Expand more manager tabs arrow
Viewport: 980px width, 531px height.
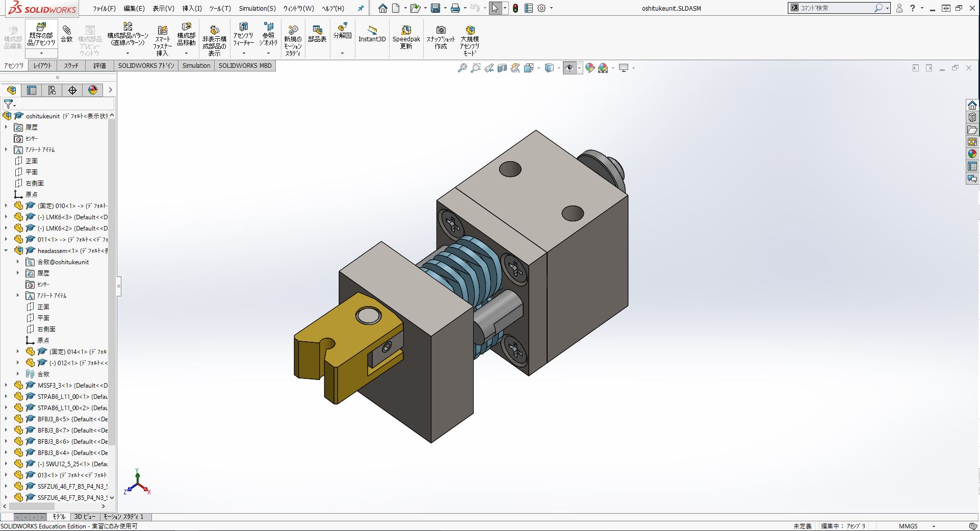[x=110, y=90]
